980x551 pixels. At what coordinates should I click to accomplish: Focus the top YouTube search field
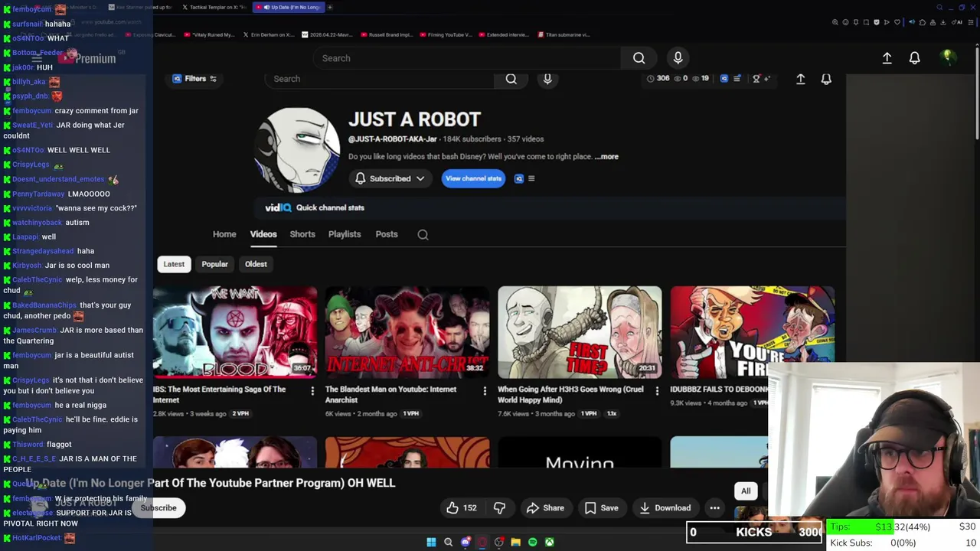pos(467,58)
